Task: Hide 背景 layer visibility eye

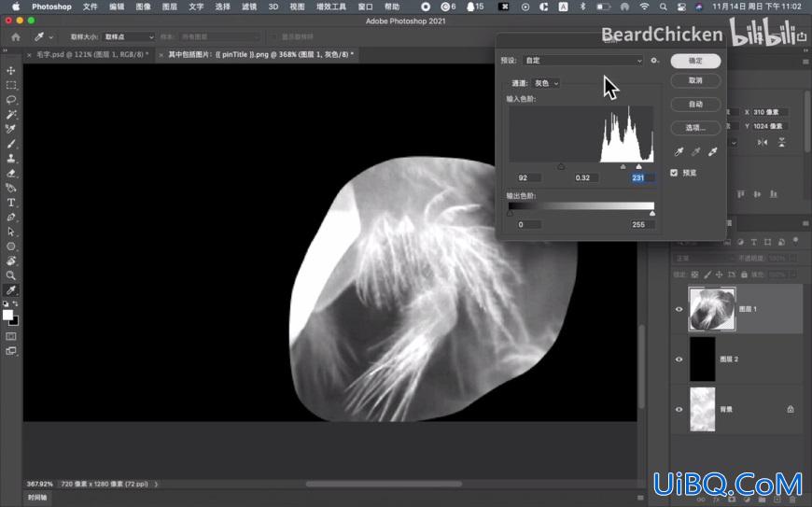Action: click(679, 409)
